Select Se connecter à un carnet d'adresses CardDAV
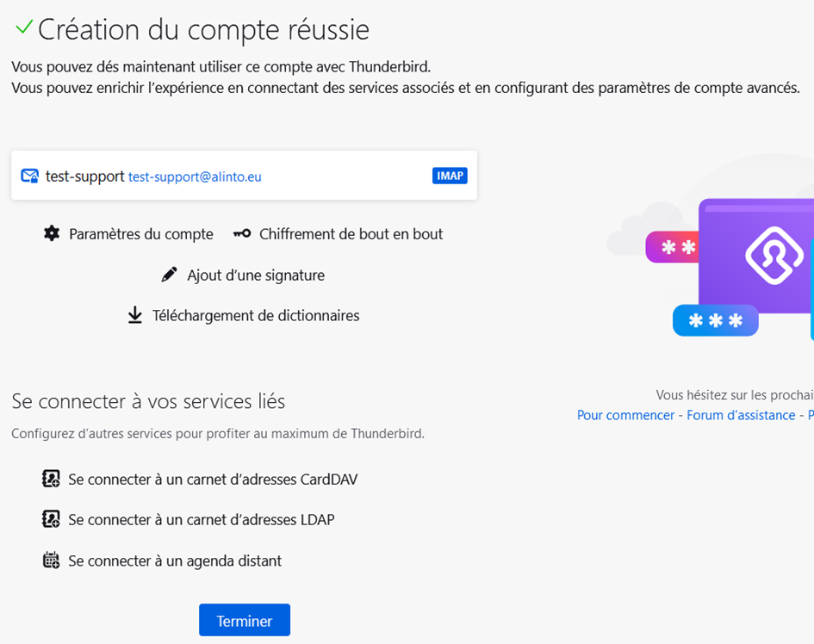814x644 pixels. (213, 479)
